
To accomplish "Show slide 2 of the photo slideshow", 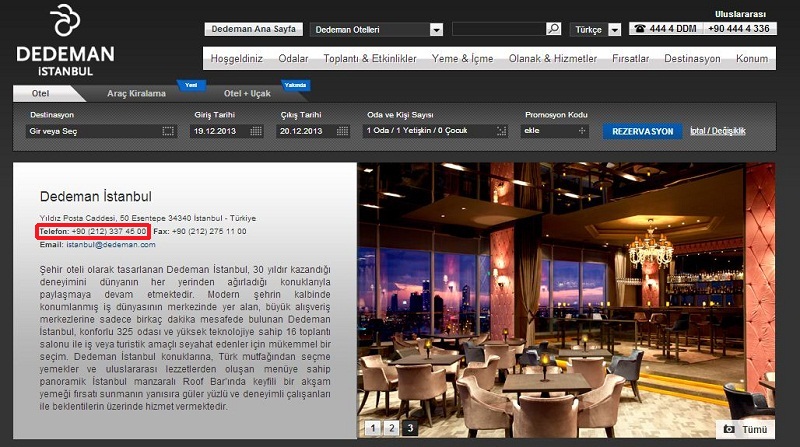I will (x=391, y=428).
